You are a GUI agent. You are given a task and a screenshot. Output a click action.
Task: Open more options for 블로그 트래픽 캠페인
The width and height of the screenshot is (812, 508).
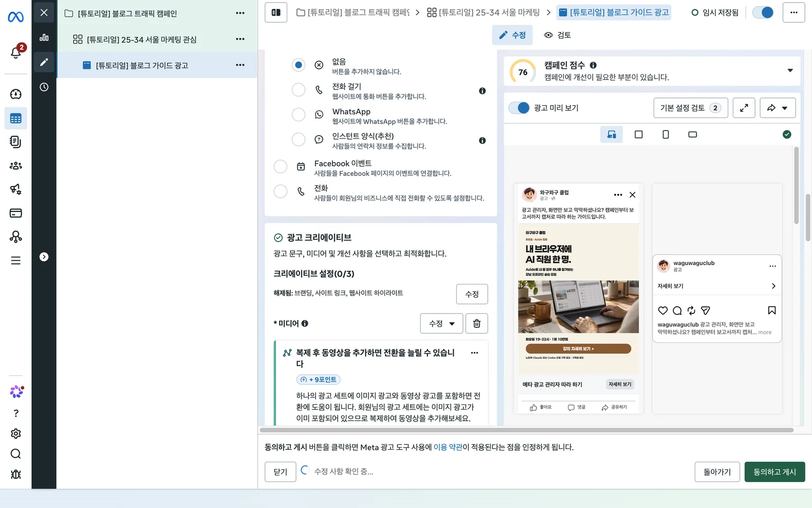[x=240, y=13]
